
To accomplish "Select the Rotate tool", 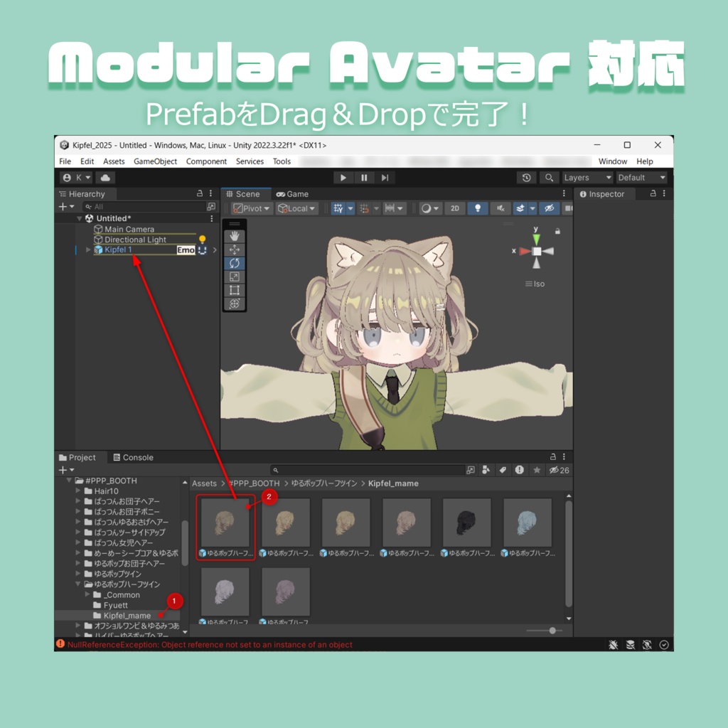I will point(235,263).
